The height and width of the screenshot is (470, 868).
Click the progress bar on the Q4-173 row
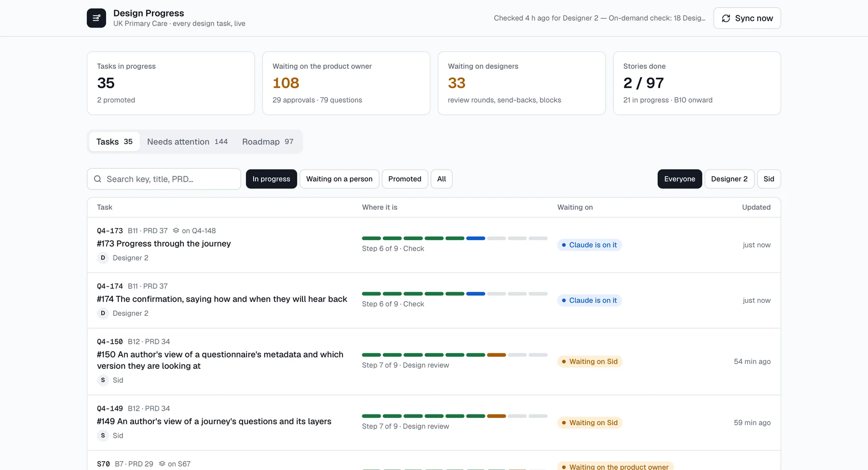455,238
